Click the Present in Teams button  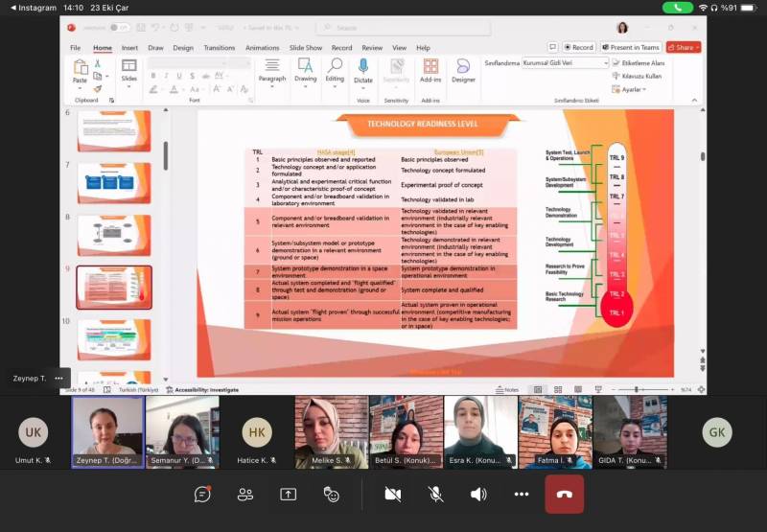635,47
